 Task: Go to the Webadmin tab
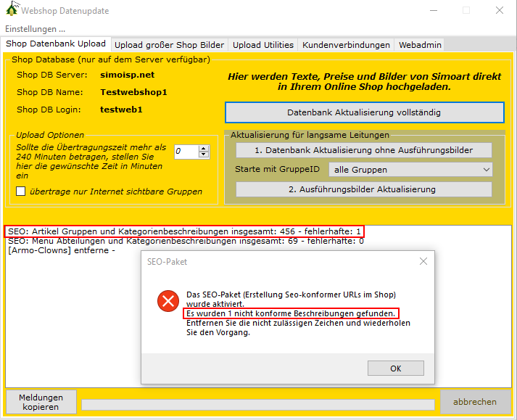click(x=418, y=45)
